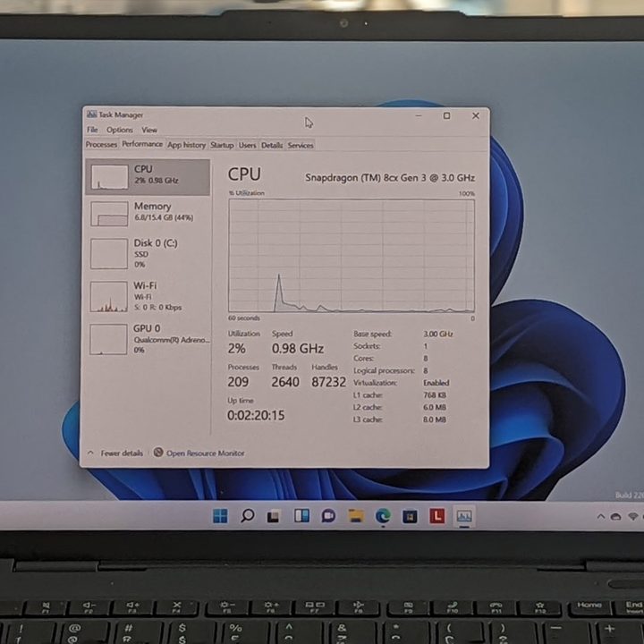
Task: Click the Speed value 0.98 GHz
Action: (x=298, y=349)
